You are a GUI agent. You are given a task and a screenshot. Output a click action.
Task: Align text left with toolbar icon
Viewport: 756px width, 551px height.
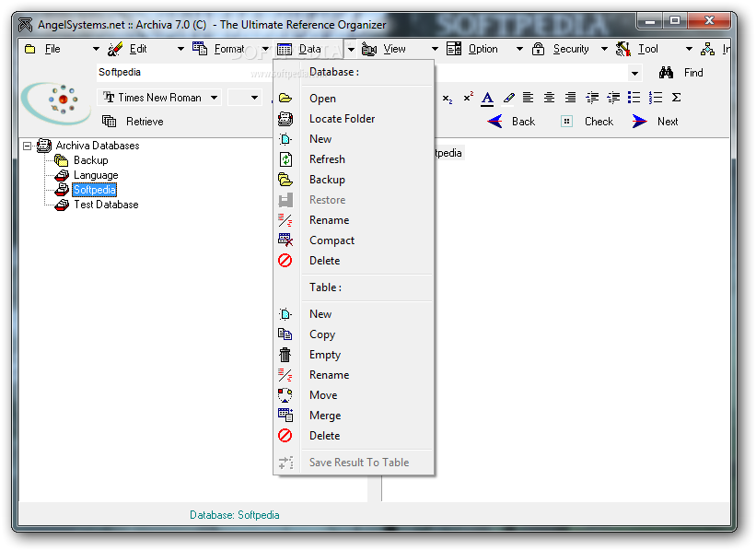pos(528,98)
